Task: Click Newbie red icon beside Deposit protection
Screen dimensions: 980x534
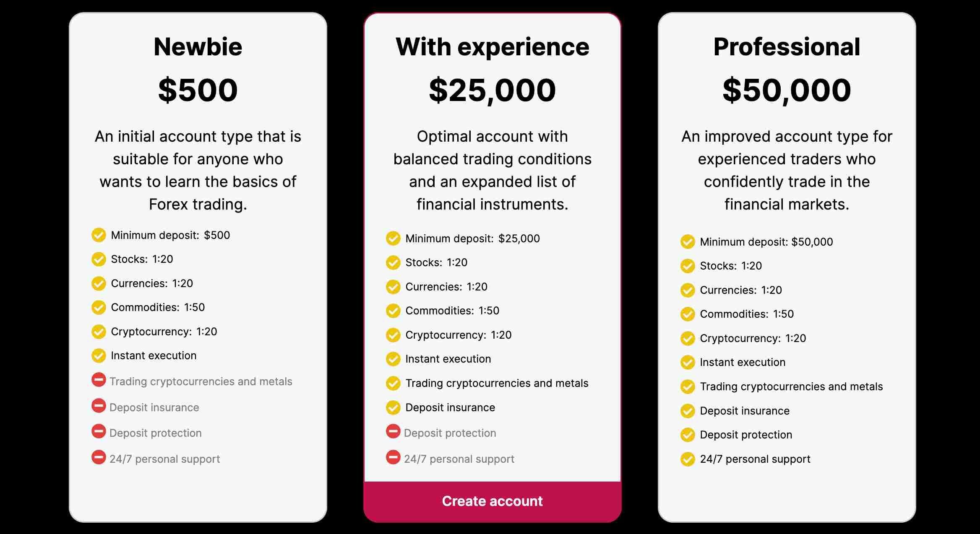Action: pyautogui.click(x=99, y=431)
